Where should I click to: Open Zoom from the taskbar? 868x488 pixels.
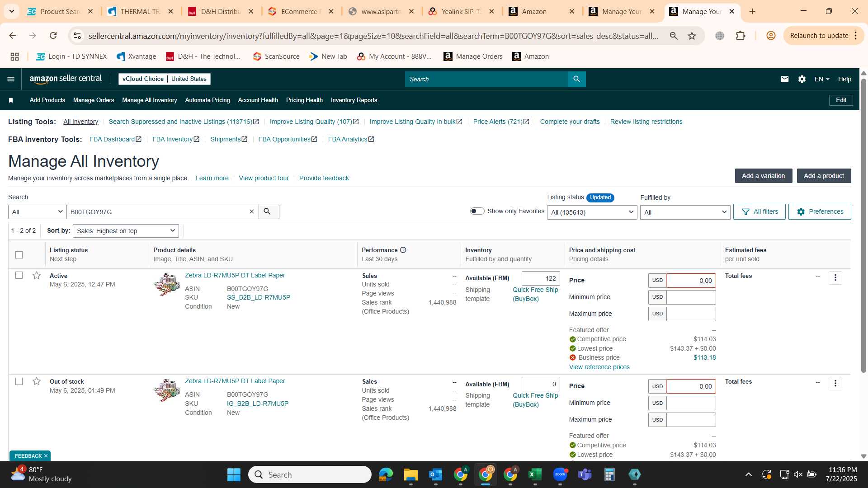click(x=560, y=474)
